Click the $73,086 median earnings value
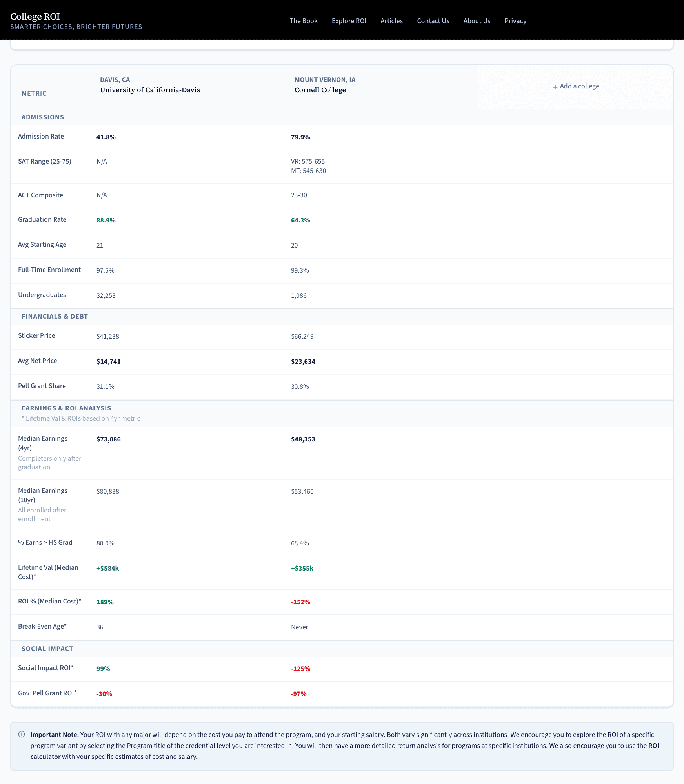 [109, 439]
